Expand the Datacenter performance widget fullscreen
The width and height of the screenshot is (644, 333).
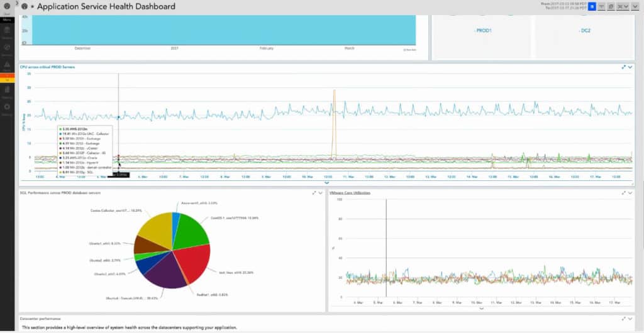pos(623,319)
